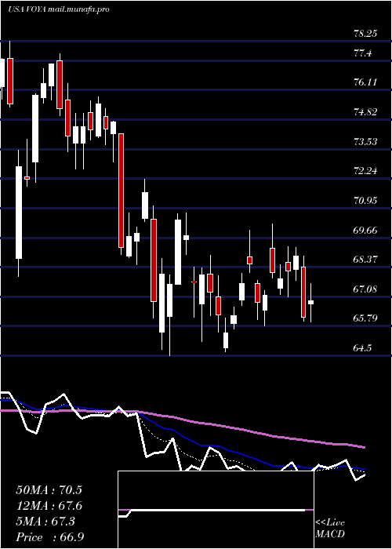The width and height of the screenshot is (392, 549).
Task: Click the '5MA : 67.3' readout
Action: [45, 522]
